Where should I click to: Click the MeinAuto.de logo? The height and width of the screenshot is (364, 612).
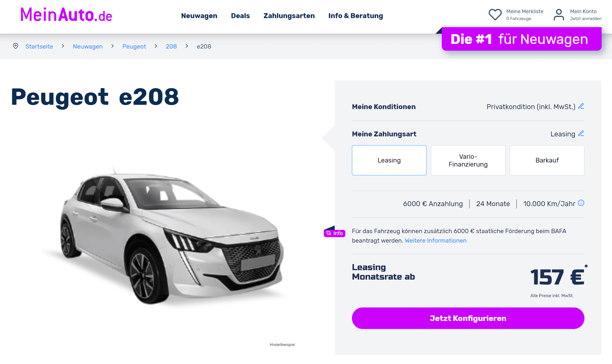(66, 15)
